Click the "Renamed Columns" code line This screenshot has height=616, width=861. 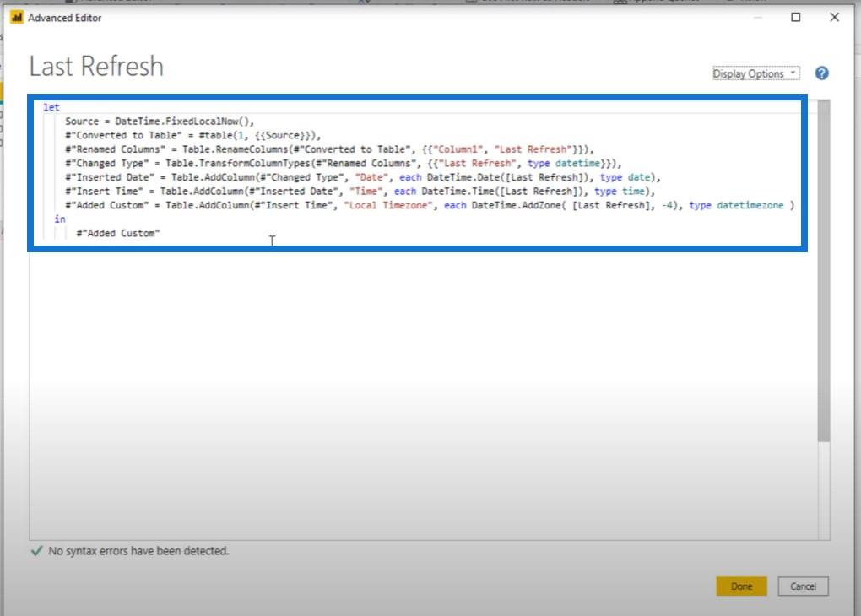(329, 149)
